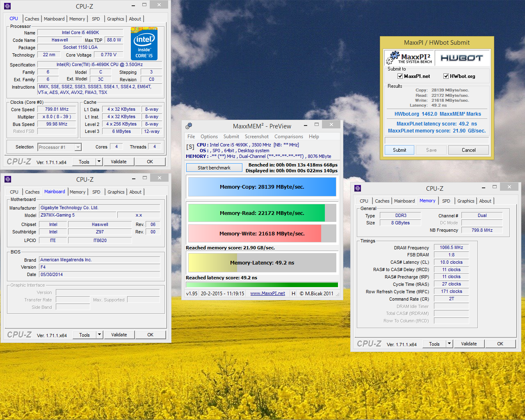The image size is (525, 420).
Task: Click Tools button in top CPU-Z window
Action: 84,162
